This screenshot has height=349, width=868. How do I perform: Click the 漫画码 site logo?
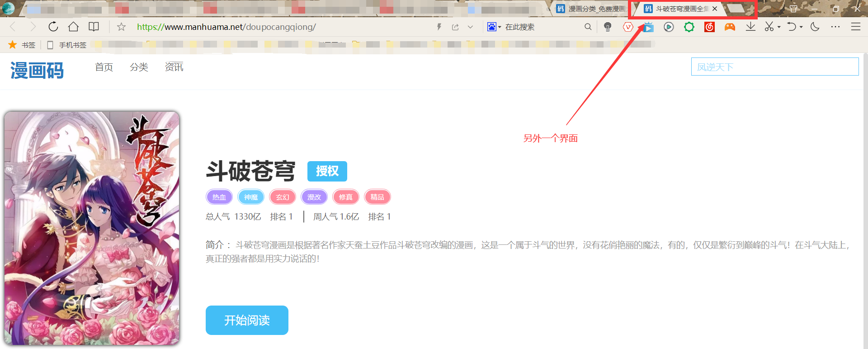click(37, 71)
